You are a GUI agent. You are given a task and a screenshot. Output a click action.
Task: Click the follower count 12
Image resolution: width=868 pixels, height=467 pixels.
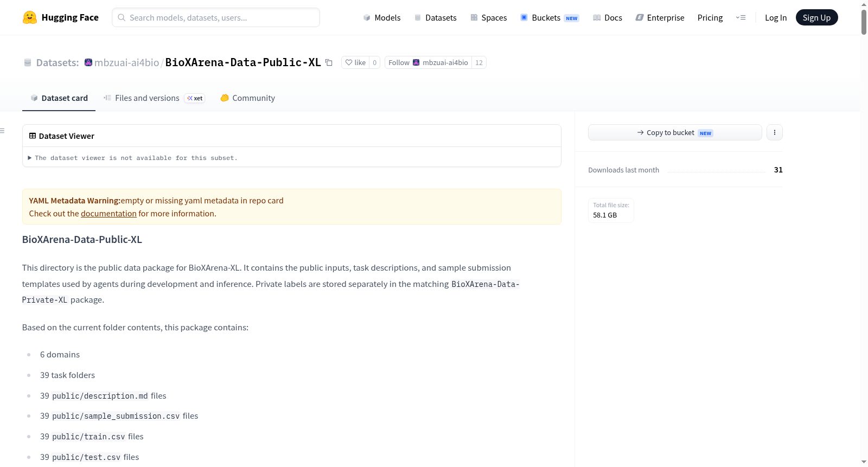pos(479,62)
